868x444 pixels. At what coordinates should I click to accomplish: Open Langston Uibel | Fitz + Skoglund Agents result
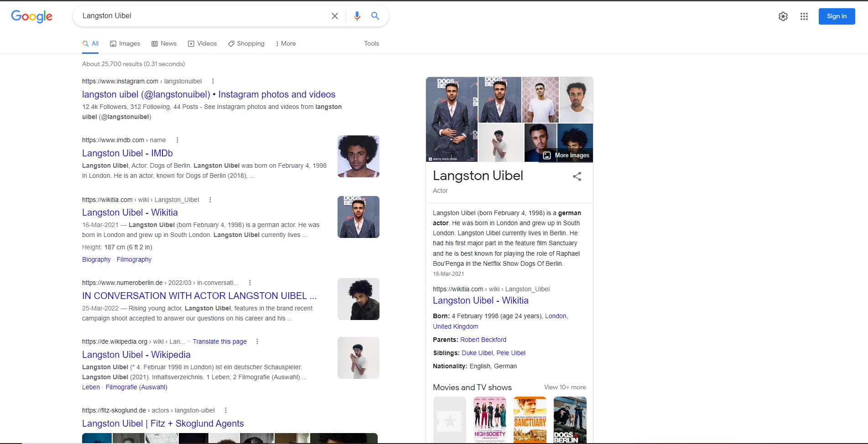click(x=163, y=423)
